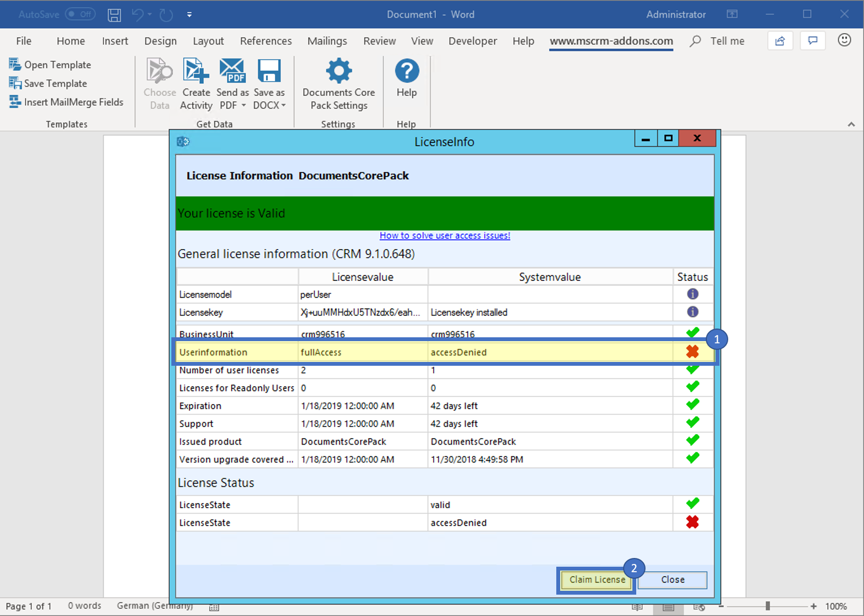Select the Userinformation row label
This screenshot has width=864, height=616.
tap(213, 352)
